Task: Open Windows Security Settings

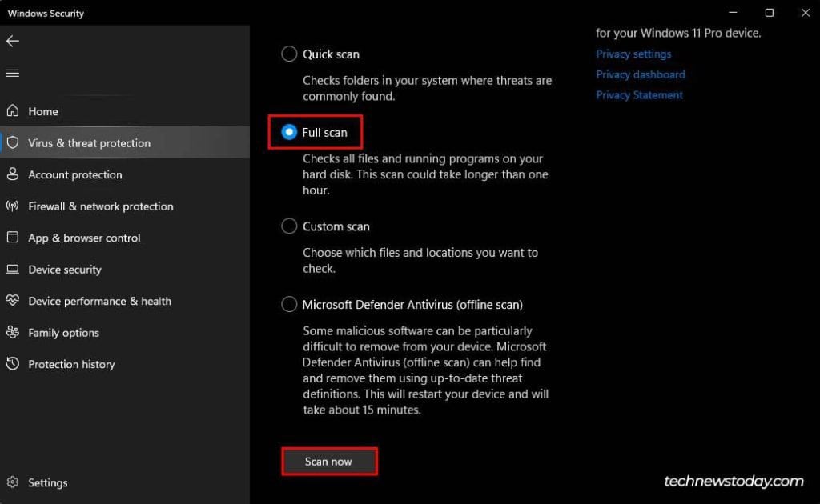Action: 48,482
